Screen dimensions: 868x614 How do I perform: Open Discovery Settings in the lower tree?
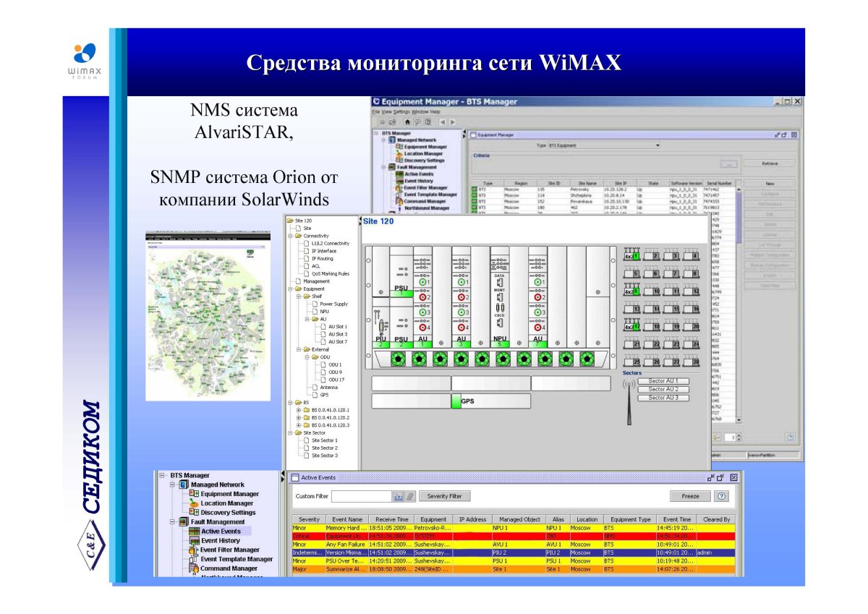228,513
